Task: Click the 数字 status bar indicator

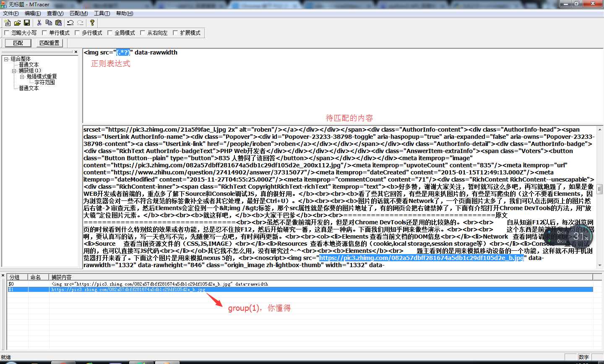Action: (x=584, y=357)
